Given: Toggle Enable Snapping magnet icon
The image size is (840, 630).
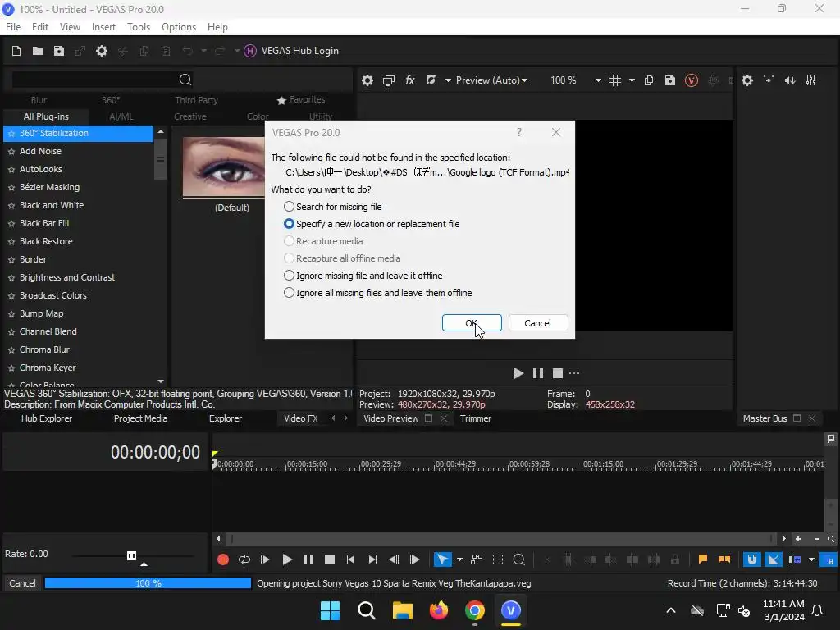Looking at the screenshot, I should tap(752, 559).
